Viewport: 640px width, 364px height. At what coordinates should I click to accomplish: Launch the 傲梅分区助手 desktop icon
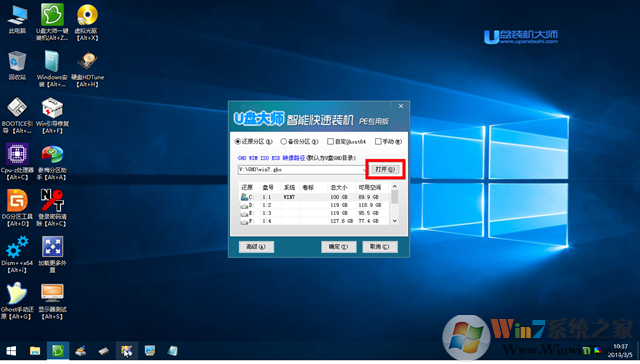(52, 162)
